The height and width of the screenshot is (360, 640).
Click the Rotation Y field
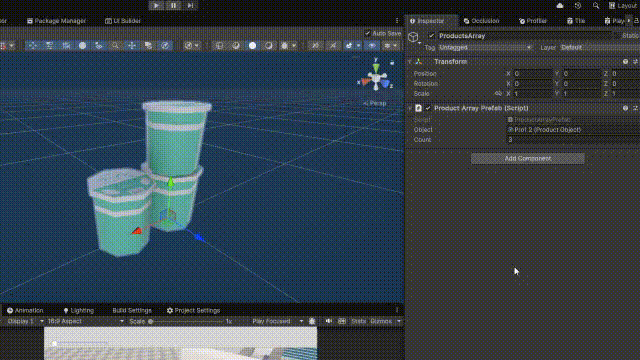pos(582,84)
